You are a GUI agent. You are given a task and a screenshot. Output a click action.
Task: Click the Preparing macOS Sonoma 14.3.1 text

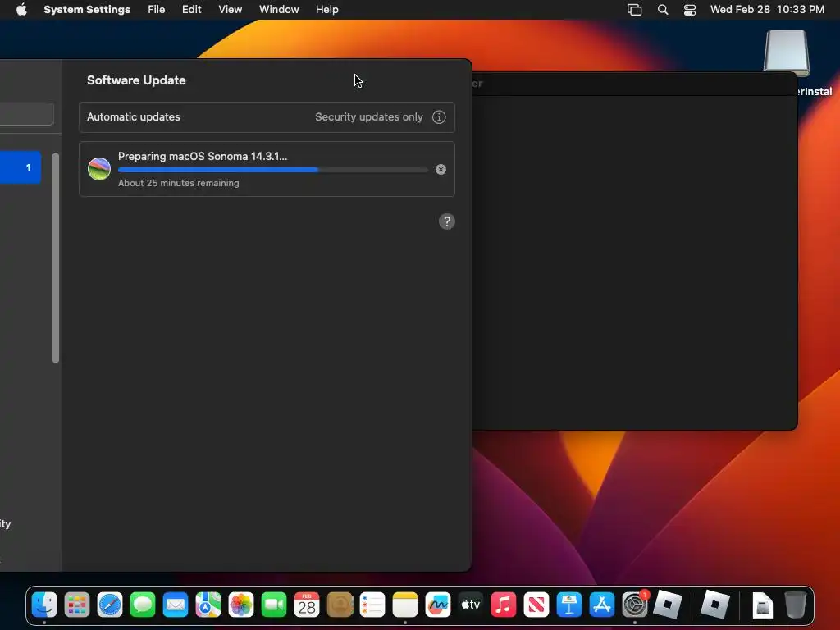[203, 157]
